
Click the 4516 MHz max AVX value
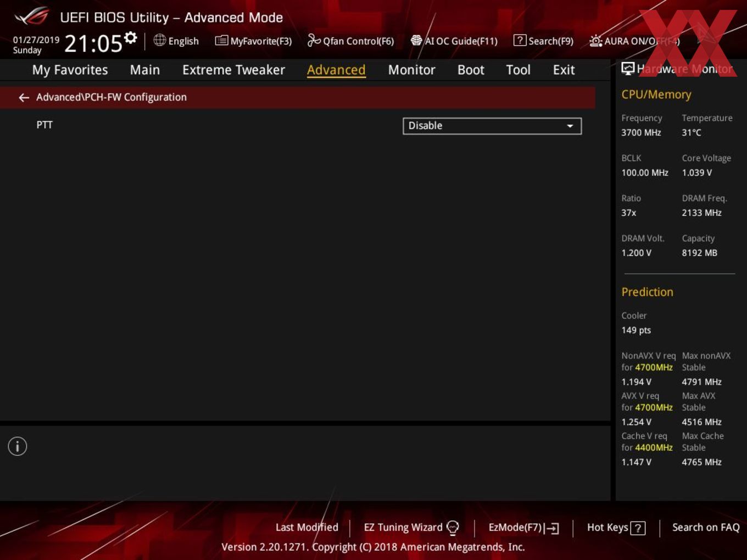(x=701, y=422)
